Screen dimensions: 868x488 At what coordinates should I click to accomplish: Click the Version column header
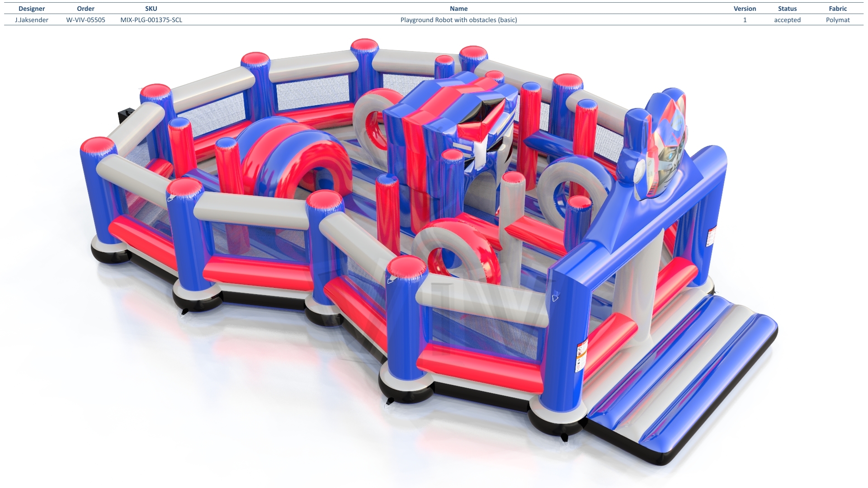click(745, 9)
